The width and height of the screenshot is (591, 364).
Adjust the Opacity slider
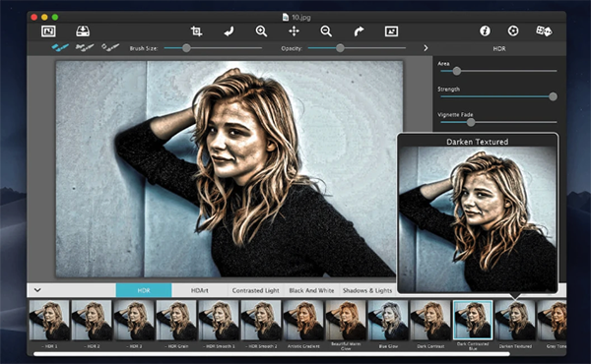[357, 48]
